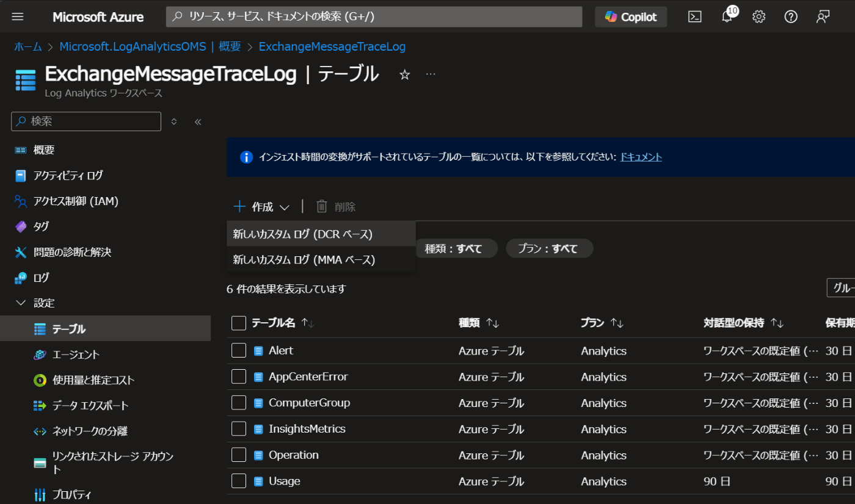855x504 pixels.
Task: Check the InsightsMetrics row checkbox
Action: point(239,429)
